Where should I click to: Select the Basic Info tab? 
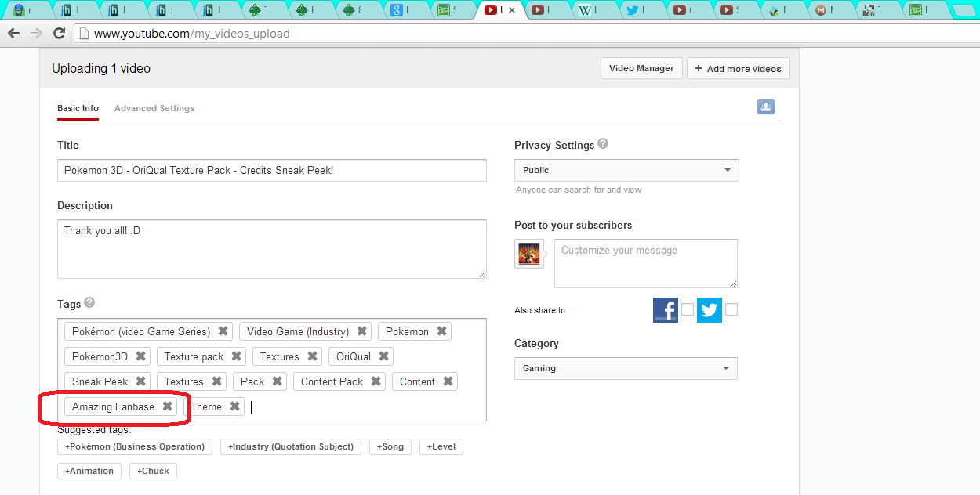tap(78, 108)
